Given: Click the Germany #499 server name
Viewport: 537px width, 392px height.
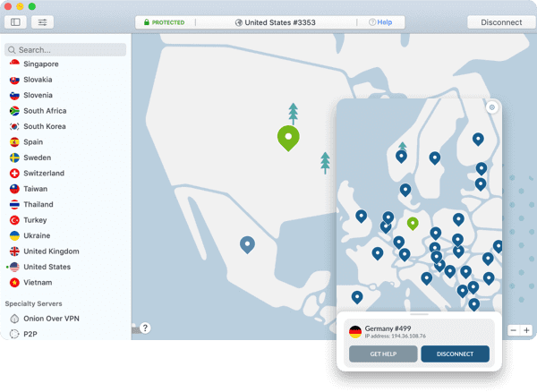Looking at the screenshot, I should coord(388,328).
